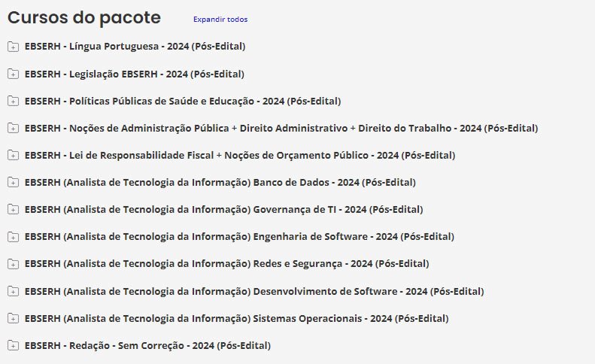Click folder icon next to Políticas Públicas de Saúde

click(13, 101)
